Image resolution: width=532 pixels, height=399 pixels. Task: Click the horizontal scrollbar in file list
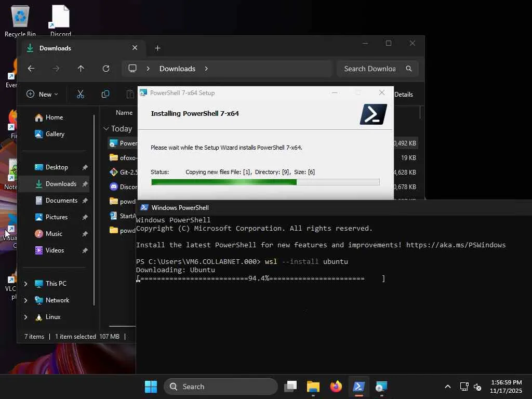pyautogui.click(x=122, y=326)
